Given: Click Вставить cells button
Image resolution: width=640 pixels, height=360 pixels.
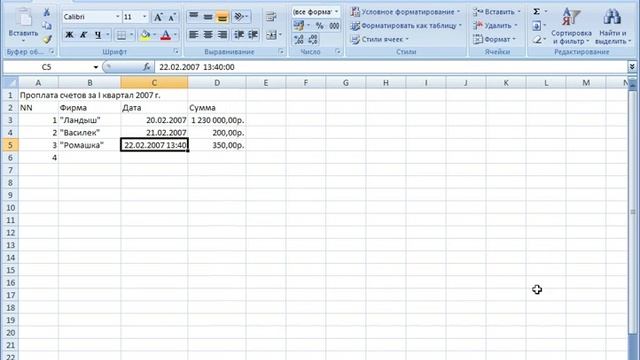Looking at the screenshot, I should [x=496, y=12].
